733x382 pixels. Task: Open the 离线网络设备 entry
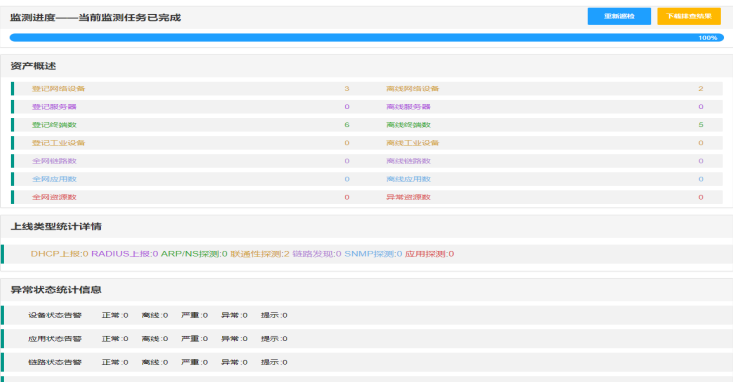pyautogui.click(x=412, y=89)
